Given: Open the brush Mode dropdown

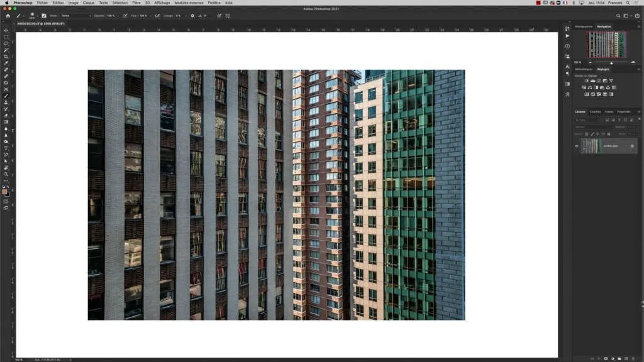Looking at the screenshot, I should (75, 16).
